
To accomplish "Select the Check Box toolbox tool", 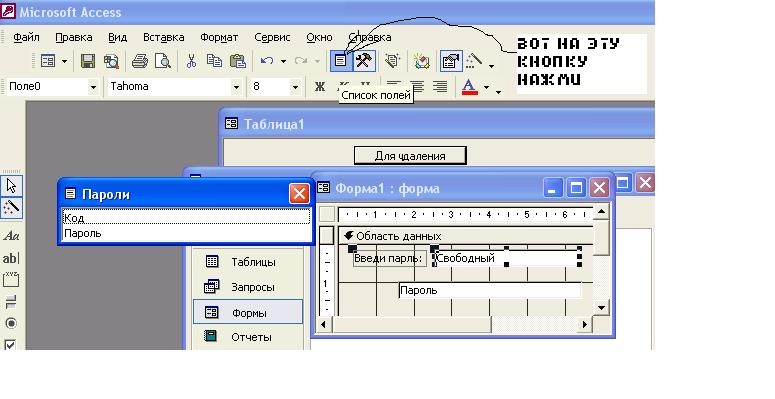I will (x=10, y=345).
